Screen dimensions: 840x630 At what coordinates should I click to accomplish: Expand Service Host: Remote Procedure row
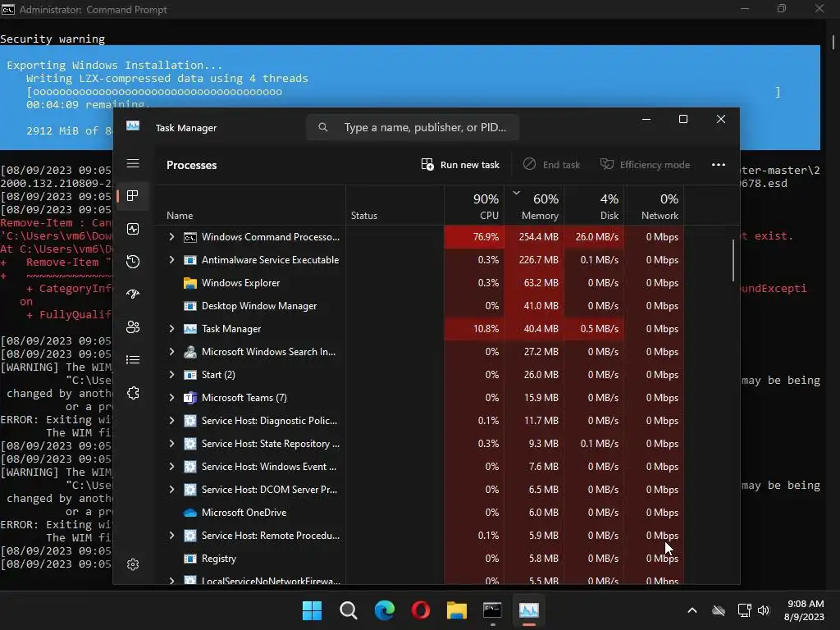tap(171, 536)
